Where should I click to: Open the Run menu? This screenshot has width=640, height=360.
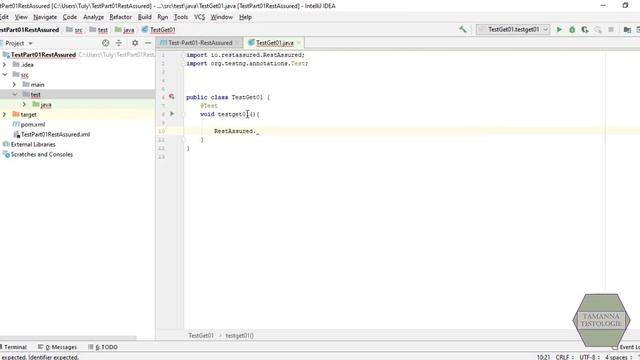pyautogui.click(x=162, y=17)
